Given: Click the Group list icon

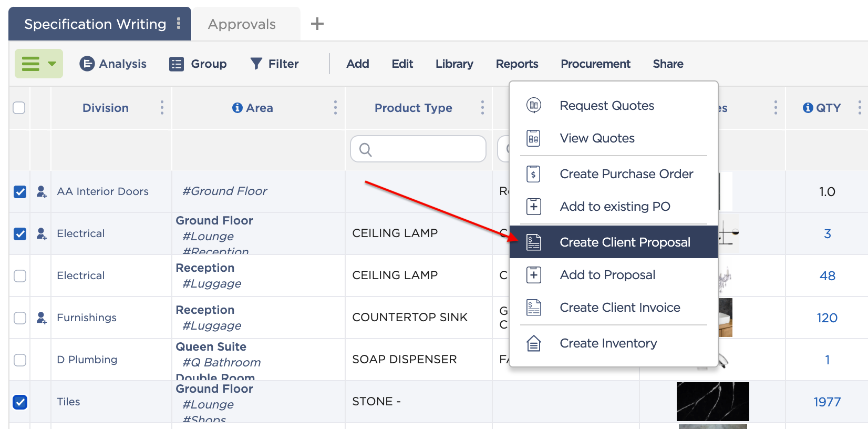Looking at the screenshot, I should coord(177,64).
